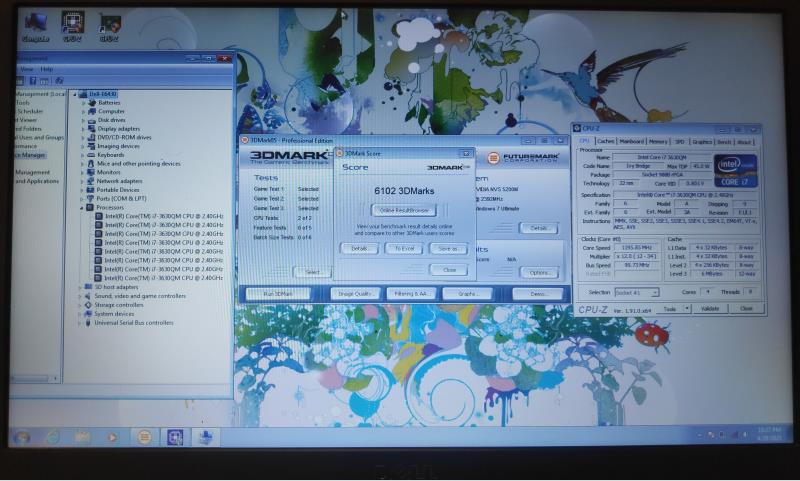Switch to CPU-Z taskbar icon
The width and height of the screenshot is (800, 481).
pos(175,437)
